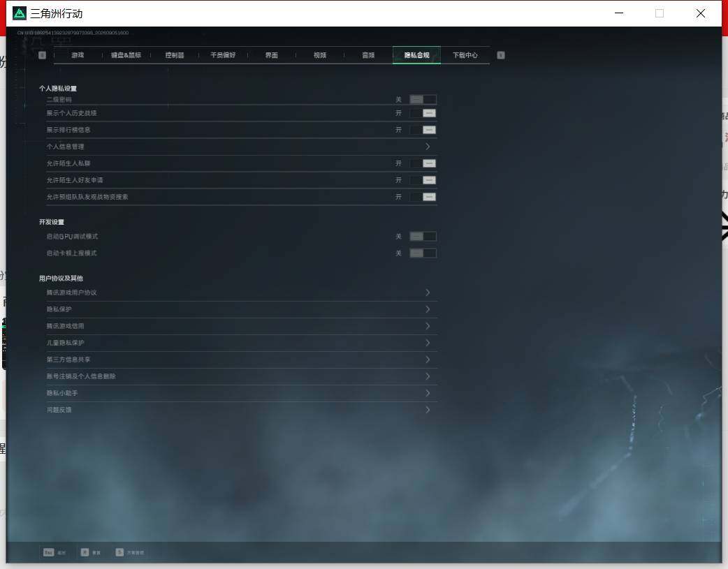
Task: Close the 三角洲行动 window
Action: tap(701, 13)
